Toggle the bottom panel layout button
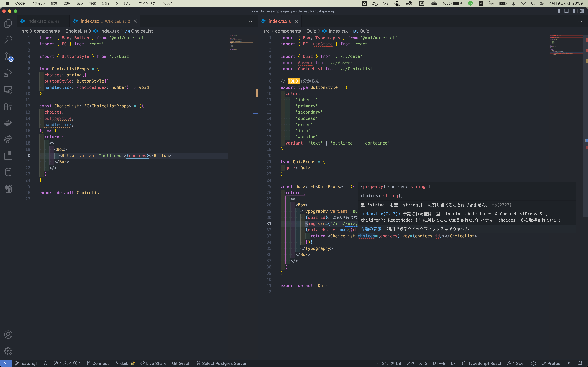 tap(566, 11)
